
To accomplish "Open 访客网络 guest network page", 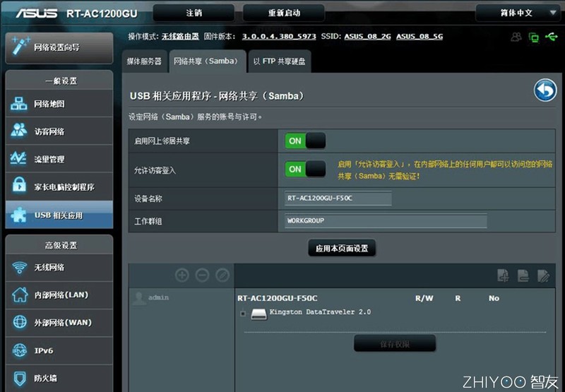I will coord(59,131).
